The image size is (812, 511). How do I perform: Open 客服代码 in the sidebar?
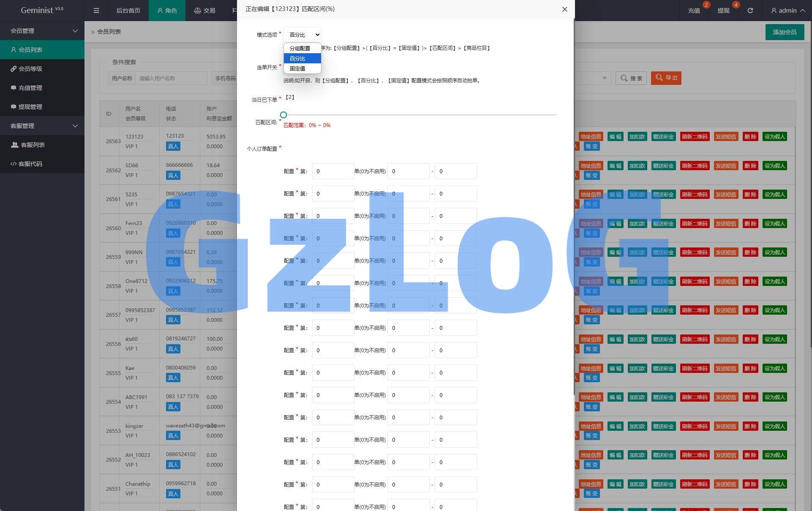(x=30, y=164)
